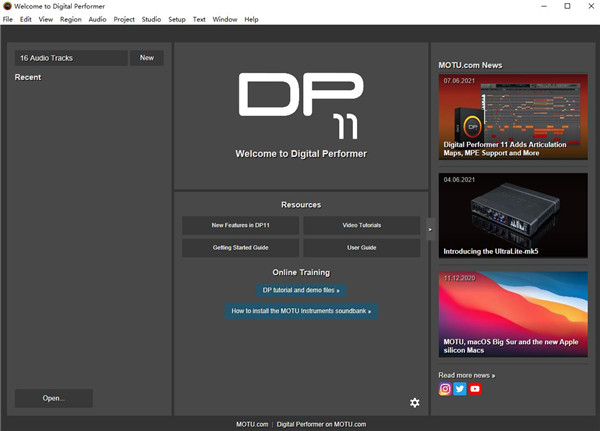Open the 16 Audio Tracks template dropdown
The width and height of the screenshot is (600, 431).
tap(71, 58)
